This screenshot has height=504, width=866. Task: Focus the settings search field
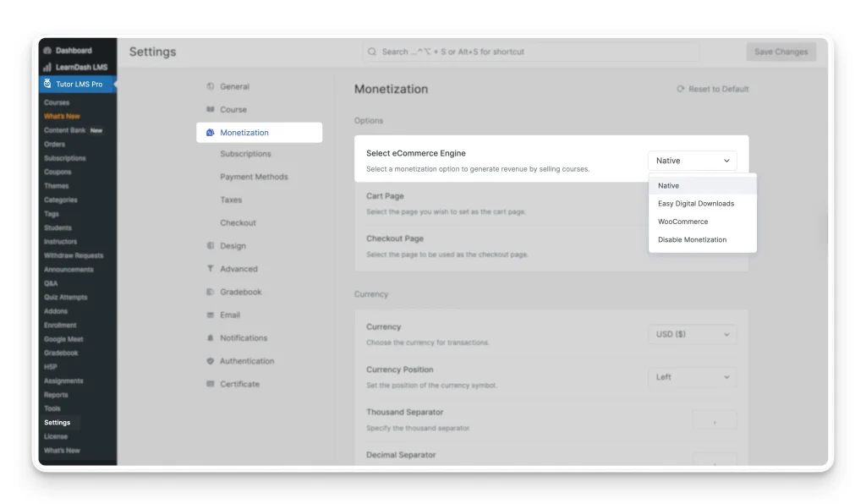pos(531,52)
